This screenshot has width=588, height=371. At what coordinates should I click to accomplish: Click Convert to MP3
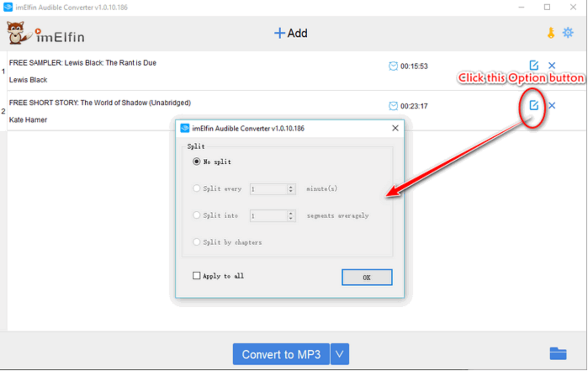tap(281, 354)
